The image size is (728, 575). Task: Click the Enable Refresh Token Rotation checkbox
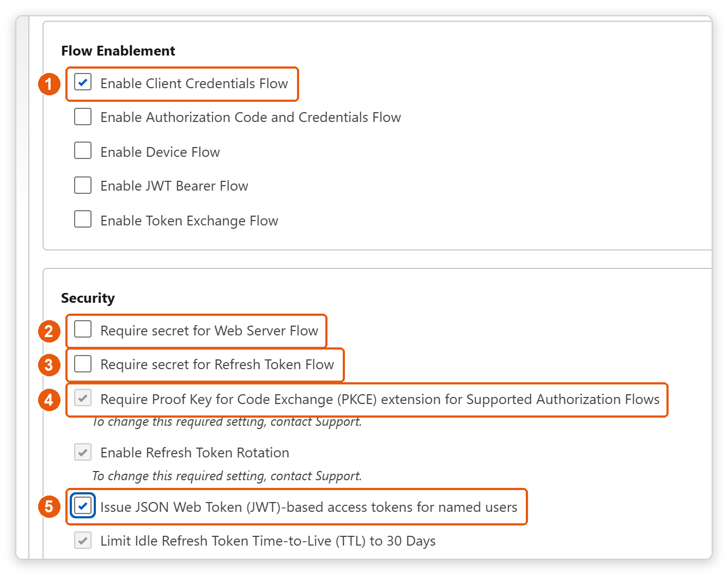coord(83,452)
